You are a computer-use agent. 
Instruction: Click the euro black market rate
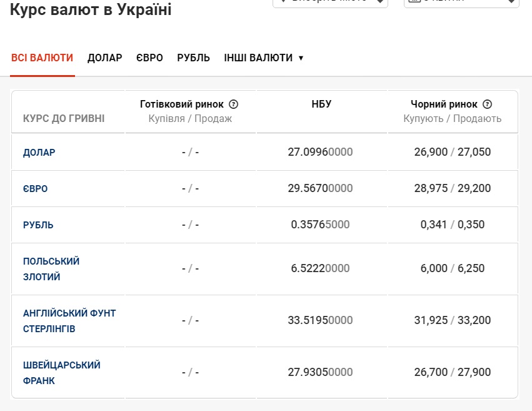pos(453,188)
